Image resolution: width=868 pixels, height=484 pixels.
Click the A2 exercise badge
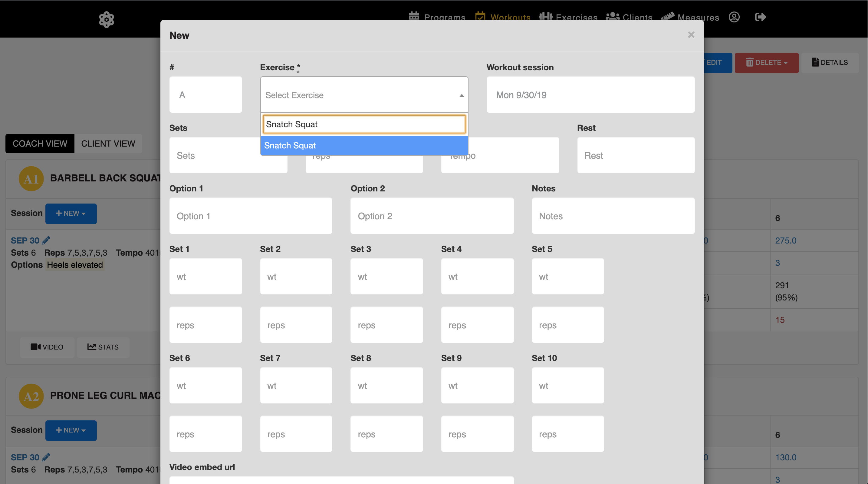point(31,396)
